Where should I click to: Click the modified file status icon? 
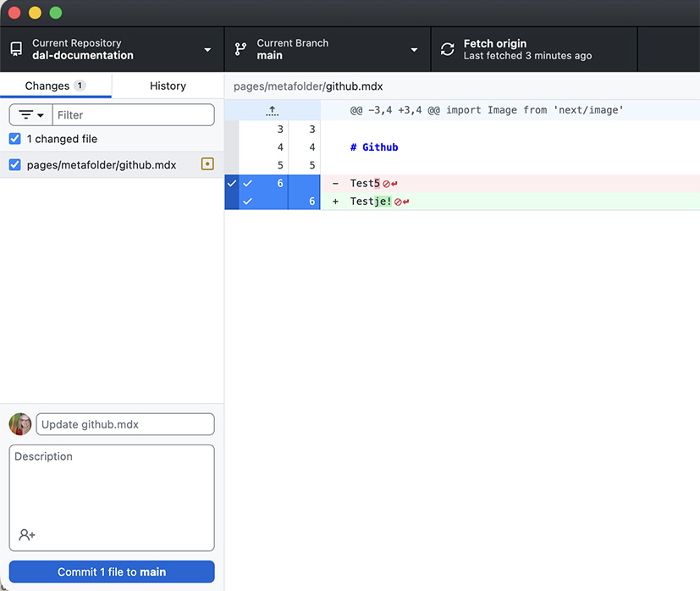click(x=207, y=164)
